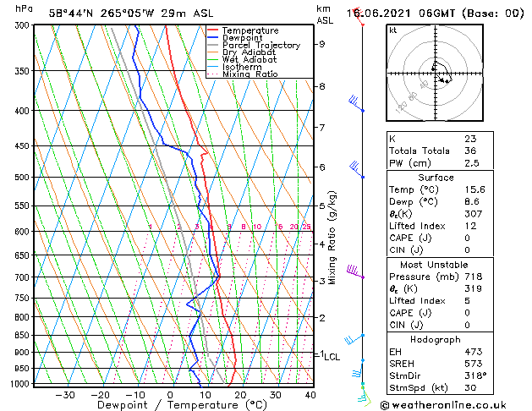
Task: Click the date 16.06.2021 06GMT header
Action: (x=401, y=14)
